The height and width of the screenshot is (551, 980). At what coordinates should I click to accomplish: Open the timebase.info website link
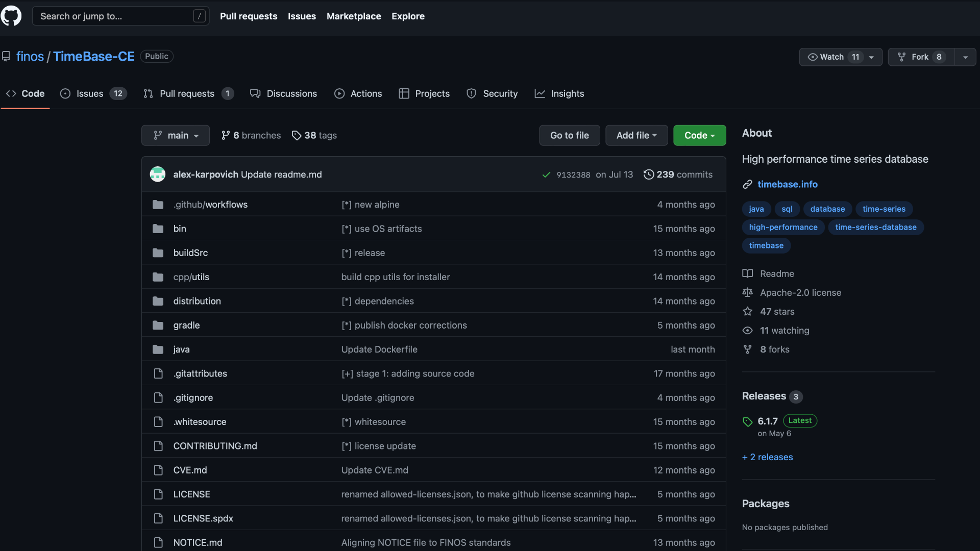788,184
